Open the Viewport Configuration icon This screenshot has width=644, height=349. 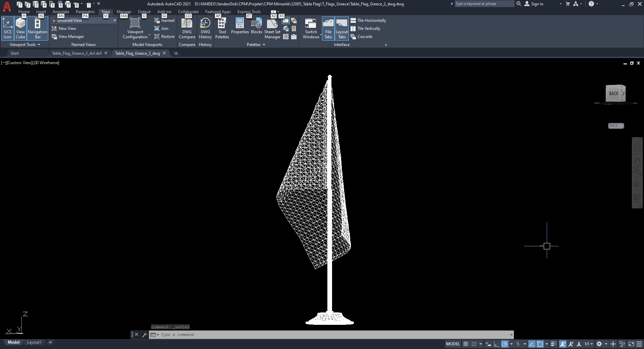tap(135, 23)
